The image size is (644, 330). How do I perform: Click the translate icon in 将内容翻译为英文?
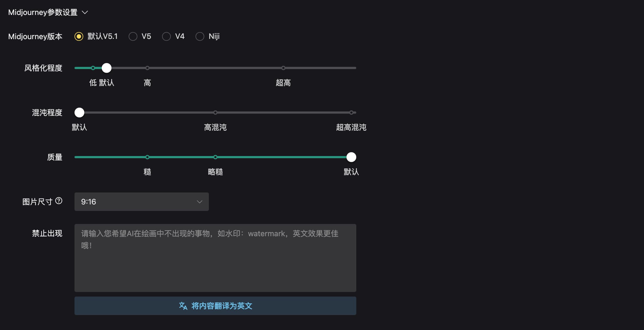(183, 306)
